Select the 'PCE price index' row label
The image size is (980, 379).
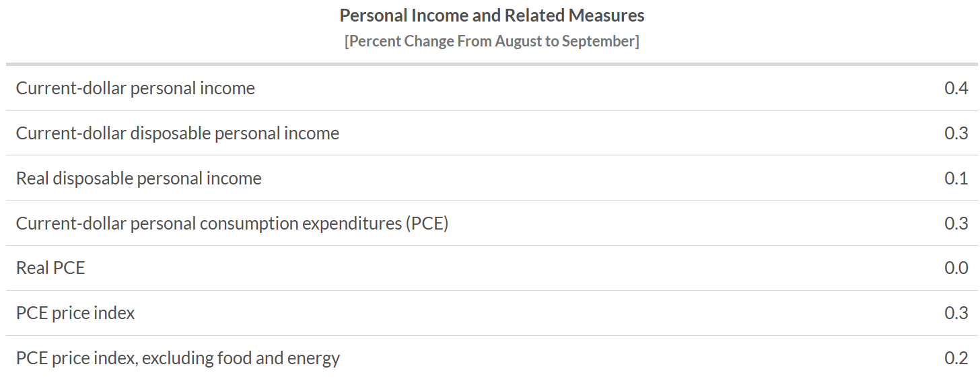coord(75,313)
